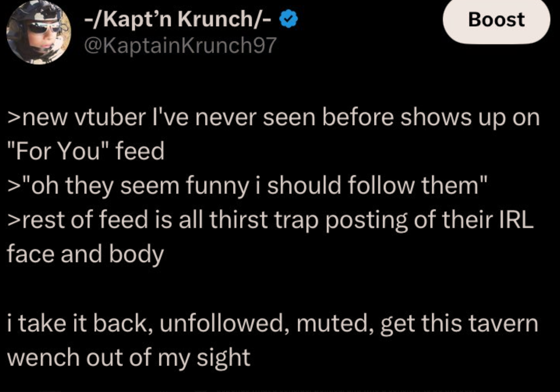Click the word "feed" after "For You"

pos(139,152)
